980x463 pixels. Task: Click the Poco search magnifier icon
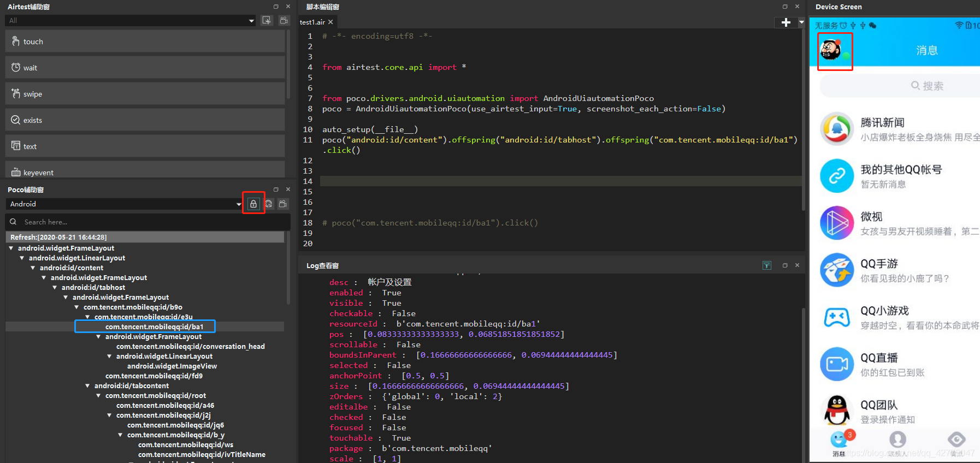coord(13,222)
